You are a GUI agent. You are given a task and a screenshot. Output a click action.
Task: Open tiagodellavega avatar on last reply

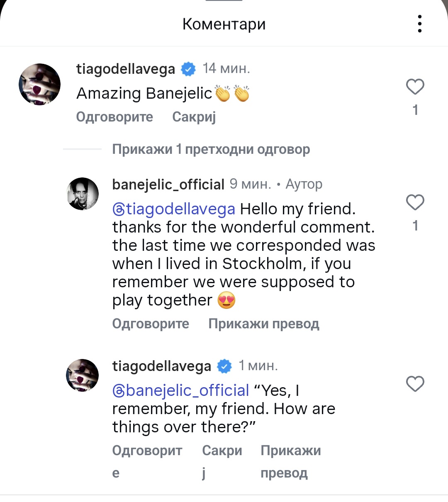pyautogui.click(x=83, y=375)
